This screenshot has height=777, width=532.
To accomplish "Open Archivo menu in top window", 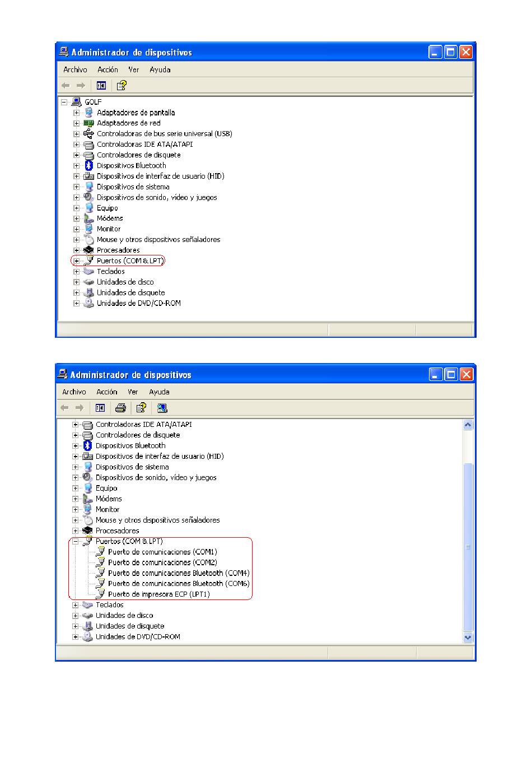I will (x=75, y=69).
